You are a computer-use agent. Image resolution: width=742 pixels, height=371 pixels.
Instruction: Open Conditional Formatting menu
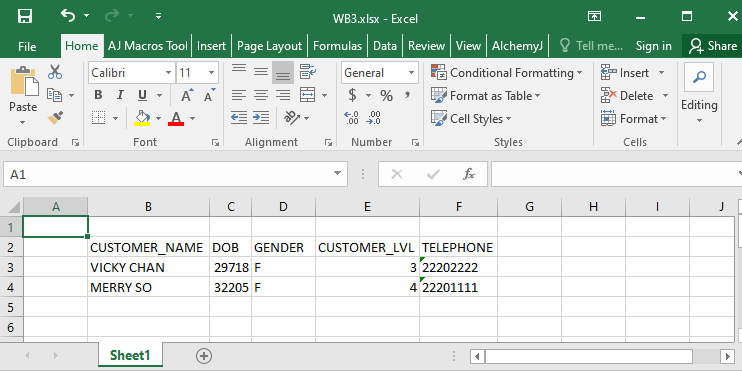[507, 73]
